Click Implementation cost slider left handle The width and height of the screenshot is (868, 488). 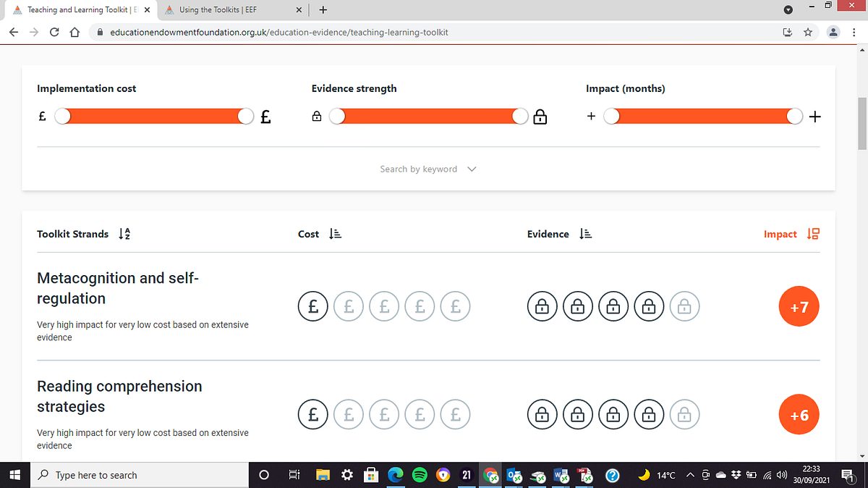point(63,117)
